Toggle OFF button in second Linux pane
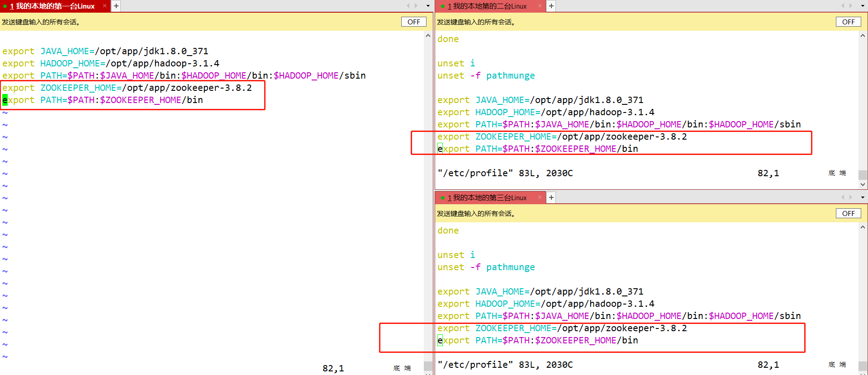 [849, 22]
